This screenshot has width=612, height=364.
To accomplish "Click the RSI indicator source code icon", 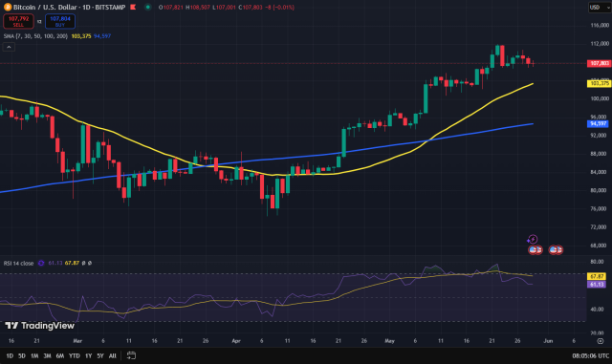I will click(x=41, y=263).
